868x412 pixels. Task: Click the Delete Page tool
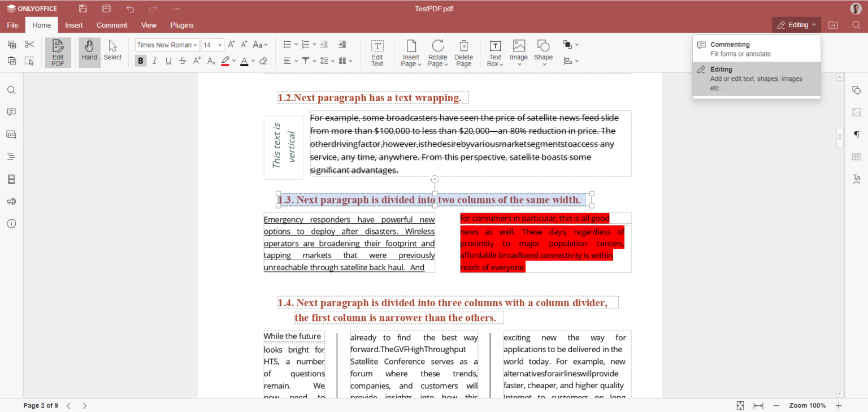(x=463, y=52)
